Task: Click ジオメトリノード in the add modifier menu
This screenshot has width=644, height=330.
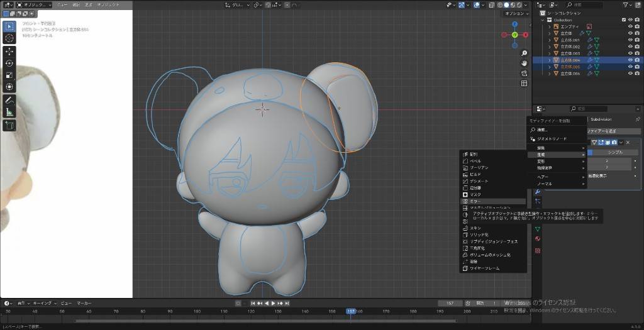Action: pos(552,138)
